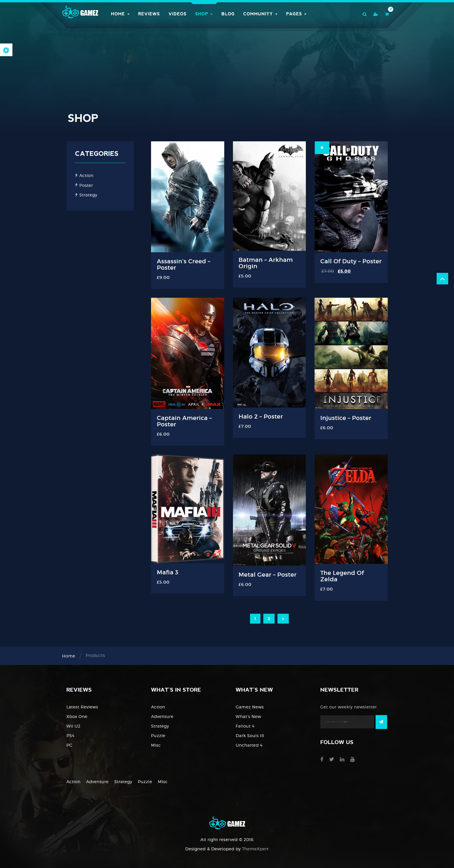This screenshot has height=868, width=454.
Task: Open the PC footer link
Action: pos(69,745)
